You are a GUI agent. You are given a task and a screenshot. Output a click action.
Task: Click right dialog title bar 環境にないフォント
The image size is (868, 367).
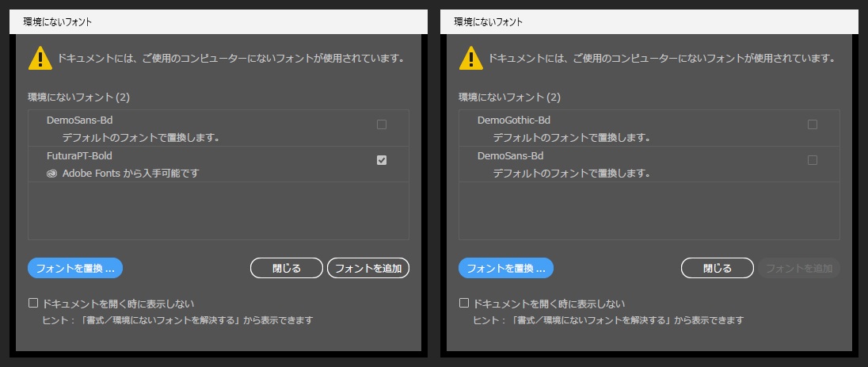tap(649, 22)
